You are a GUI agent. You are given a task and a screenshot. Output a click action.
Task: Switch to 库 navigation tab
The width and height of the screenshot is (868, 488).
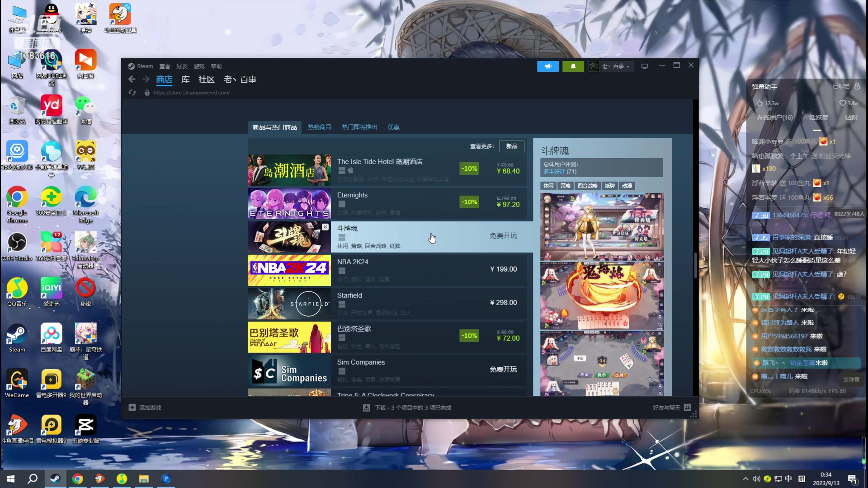tap(185, 80)
